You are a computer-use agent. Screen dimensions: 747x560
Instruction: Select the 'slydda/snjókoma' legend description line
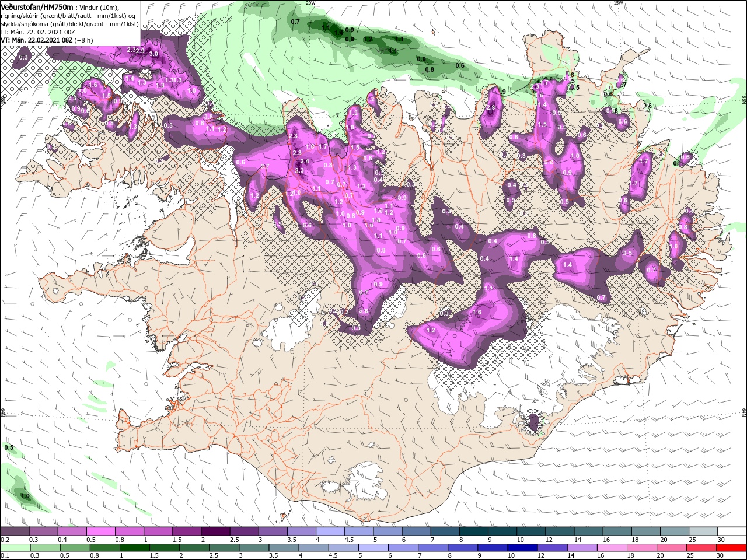pyautogui.click(x=69, y=24)
